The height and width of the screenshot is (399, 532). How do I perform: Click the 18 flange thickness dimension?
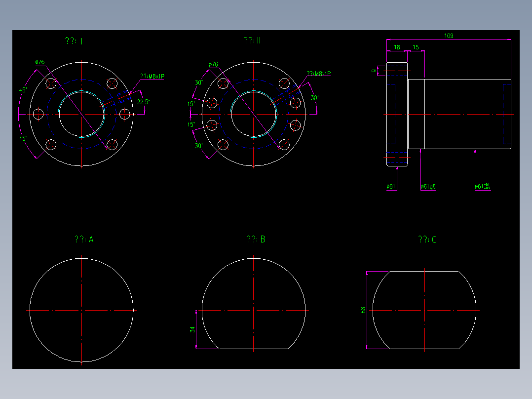[x=396, y=46]
